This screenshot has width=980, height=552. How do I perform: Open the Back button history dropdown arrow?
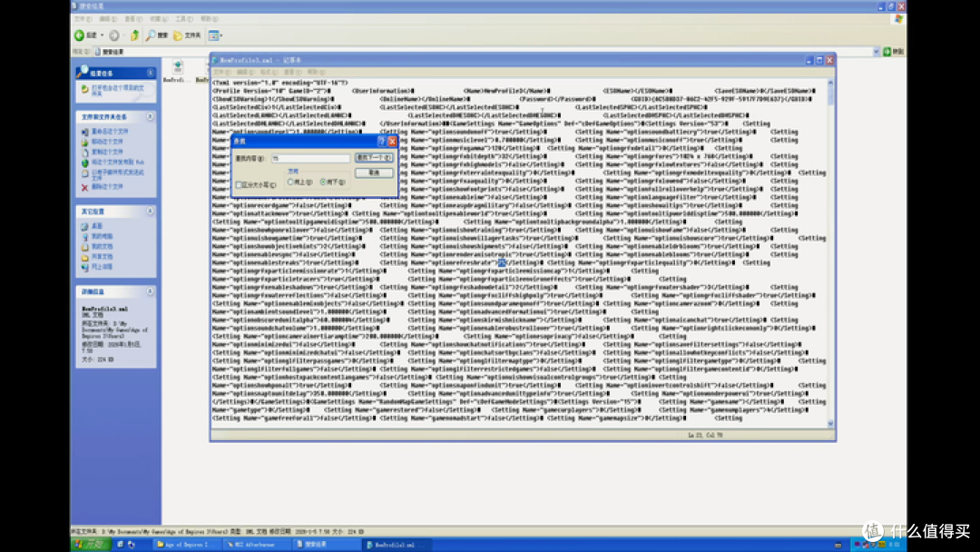(x=103, y=35)
